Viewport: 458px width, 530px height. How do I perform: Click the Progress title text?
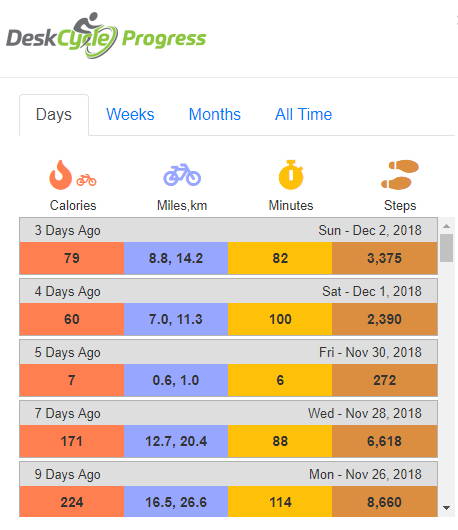tap(164, 39)
